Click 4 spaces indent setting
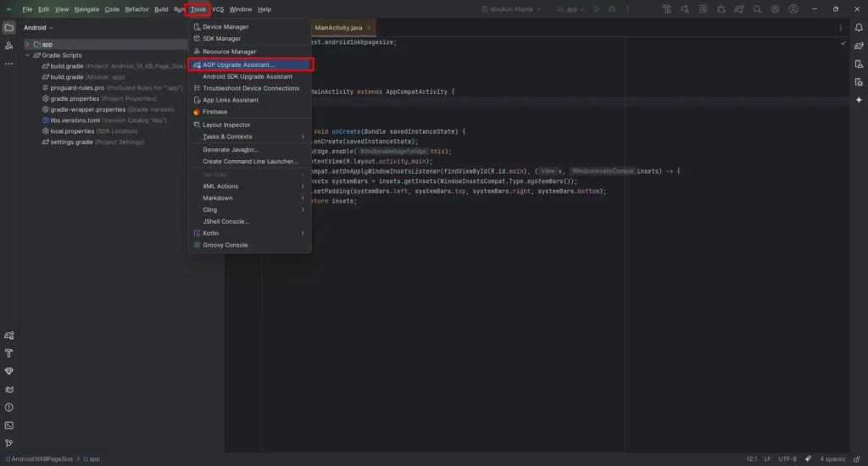The width and height of the screenshot is (868, 466). [832, 459]
